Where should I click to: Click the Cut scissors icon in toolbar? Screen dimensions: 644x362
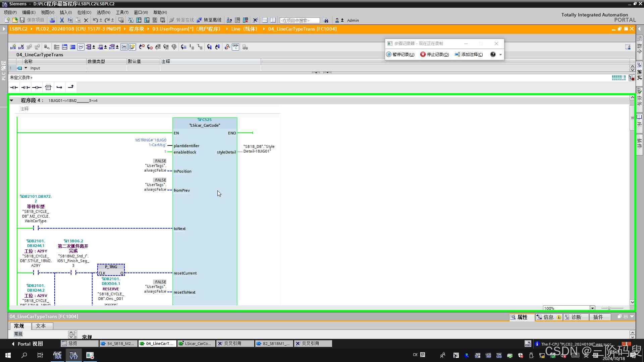(x=62, y=20)
